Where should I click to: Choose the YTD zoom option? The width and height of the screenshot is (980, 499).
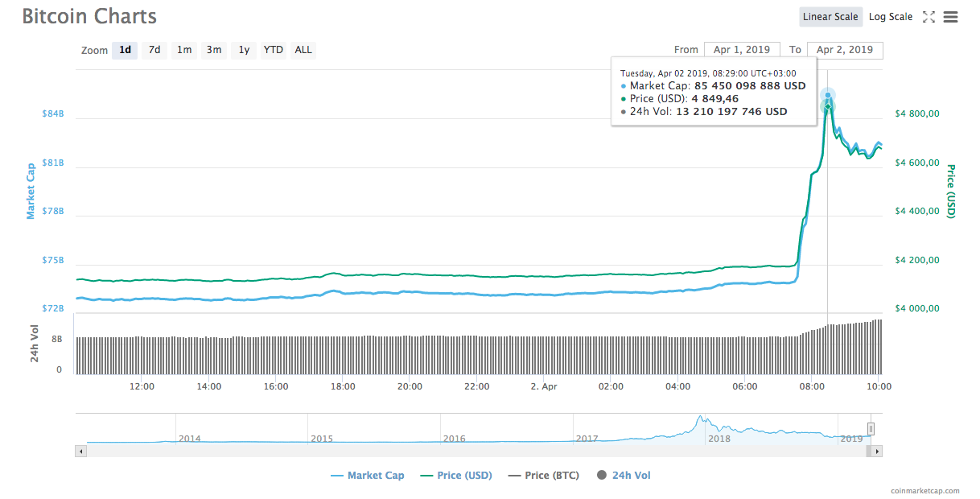click(x=274, y=50)
